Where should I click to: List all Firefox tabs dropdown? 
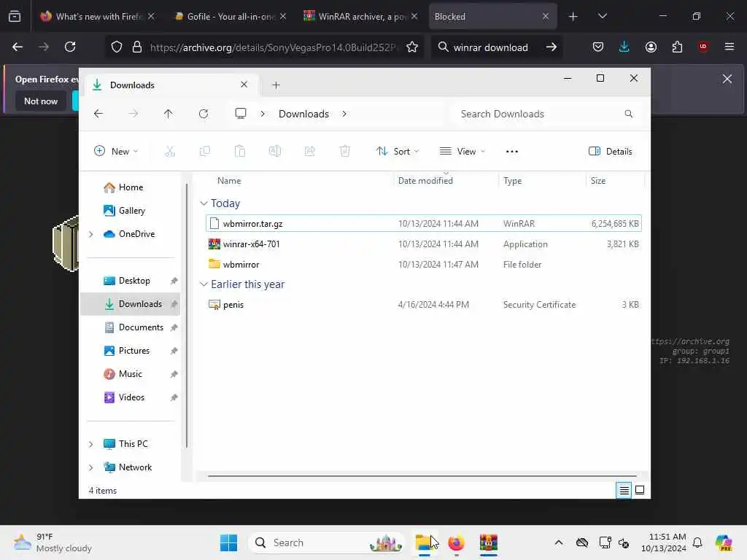click(602, 16)
